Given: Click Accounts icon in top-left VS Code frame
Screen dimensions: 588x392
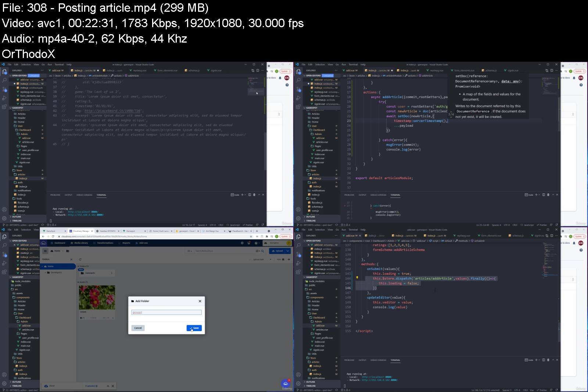Looking at the screenshot, I should click(x=4, y=210).
